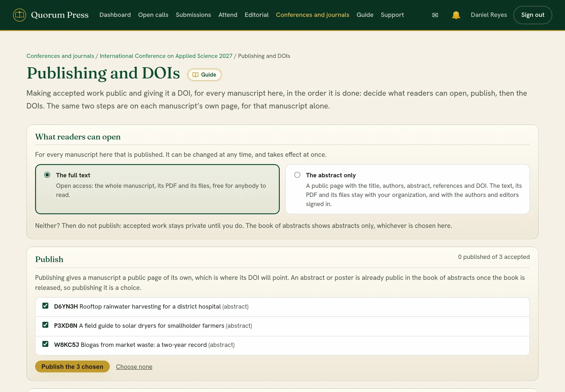Image resolution: width=565 pixels, height=392 pixels.
Task: Open Submissions in the navigation bar
Action: 193,15
